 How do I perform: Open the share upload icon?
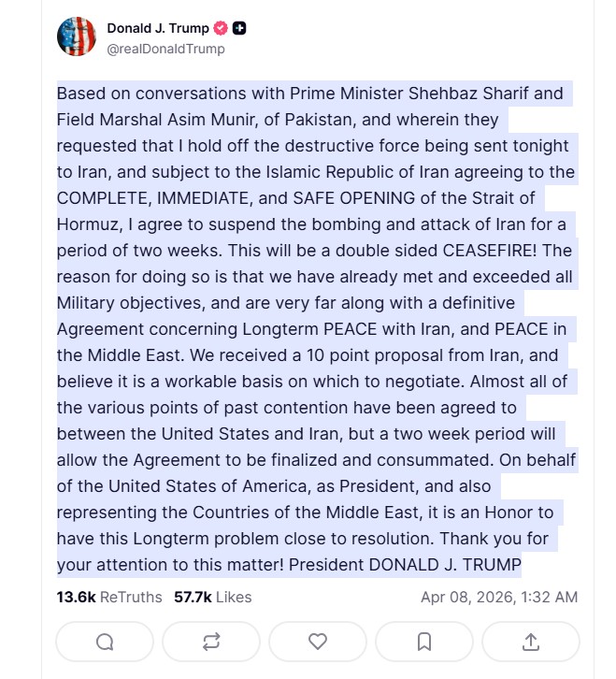click(x=531, y=642)
